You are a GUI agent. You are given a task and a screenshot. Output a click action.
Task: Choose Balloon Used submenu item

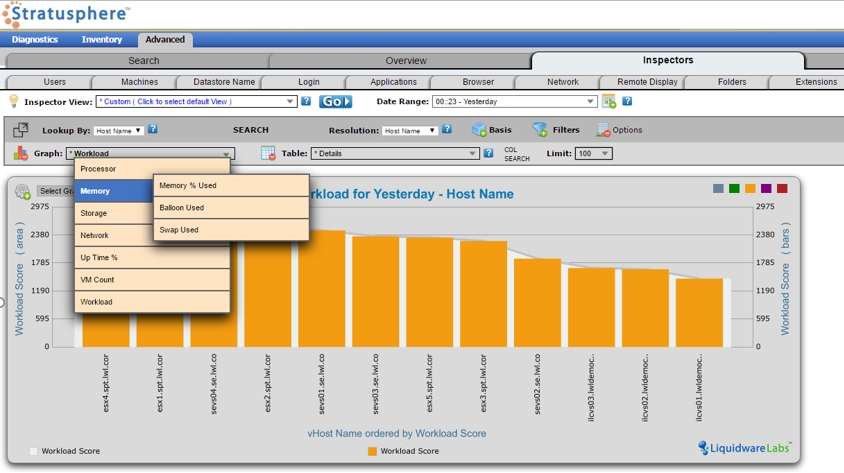[231, 207]
